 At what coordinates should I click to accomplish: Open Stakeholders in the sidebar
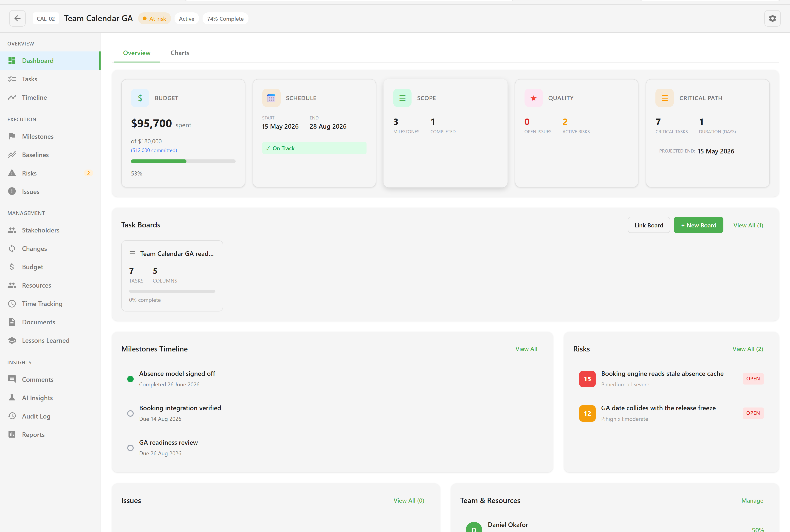(x=50, y=230)
